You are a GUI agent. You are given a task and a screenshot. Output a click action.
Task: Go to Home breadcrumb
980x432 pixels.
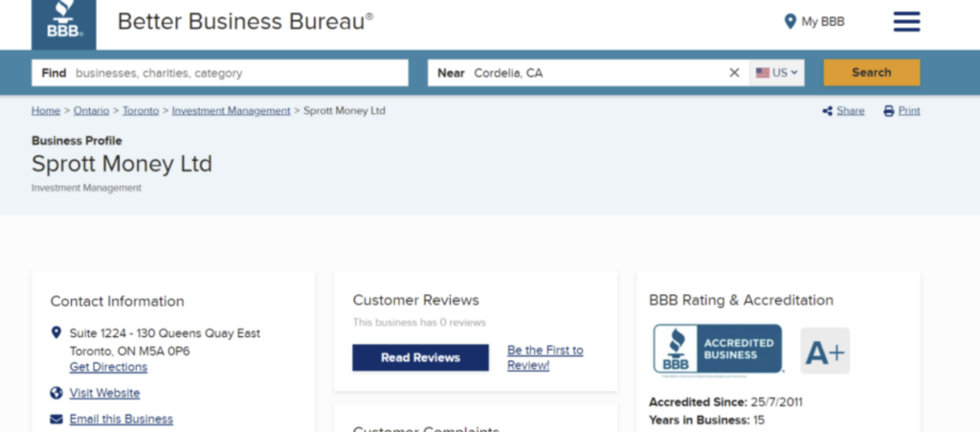(x=46, y=111)
